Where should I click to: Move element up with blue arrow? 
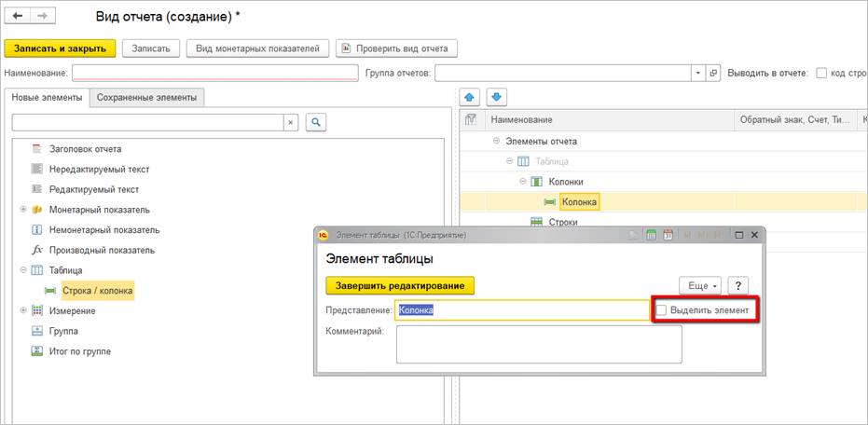click(x=470, y=97)
